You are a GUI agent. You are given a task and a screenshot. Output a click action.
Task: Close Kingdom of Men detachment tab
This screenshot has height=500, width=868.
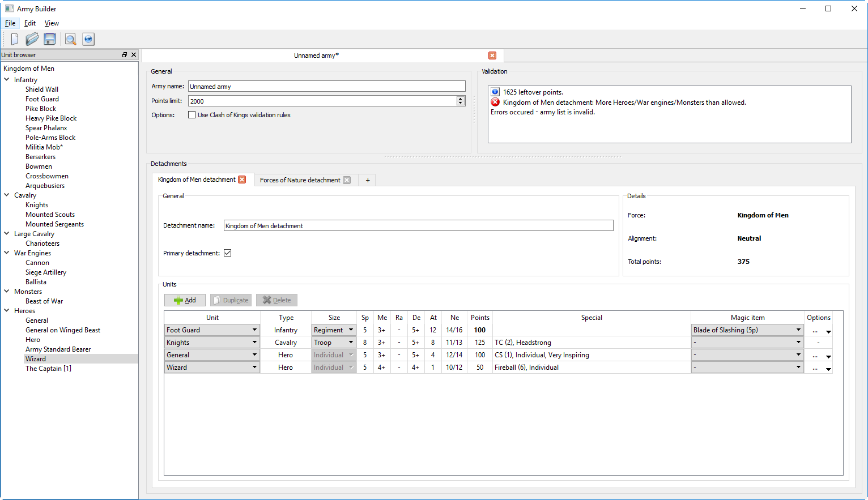[242, 180]
